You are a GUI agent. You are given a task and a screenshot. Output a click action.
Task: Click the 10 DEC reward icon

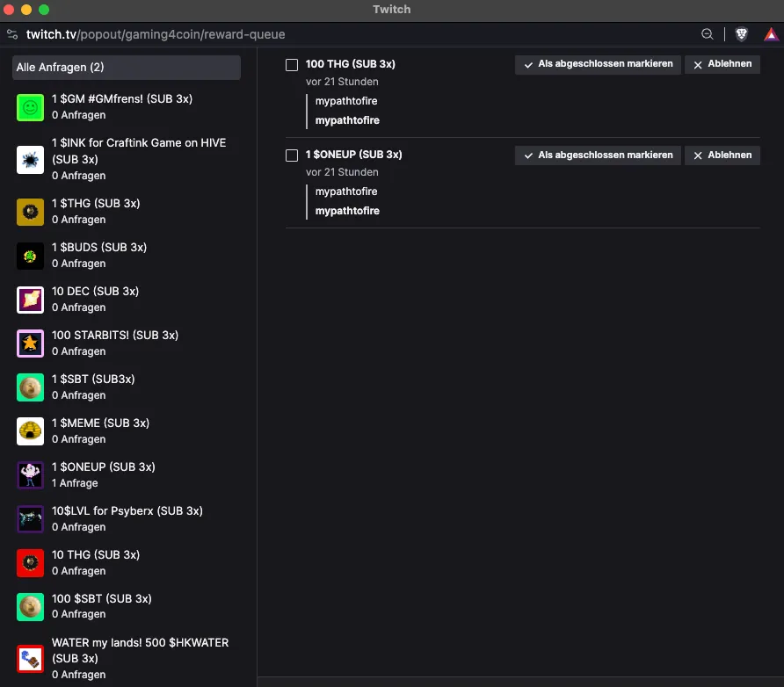pyautogui.click(x=30, y=300)
